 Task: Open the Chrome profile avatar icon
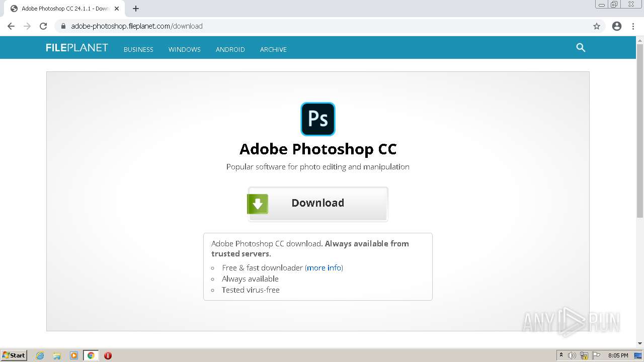pos(617,26)
